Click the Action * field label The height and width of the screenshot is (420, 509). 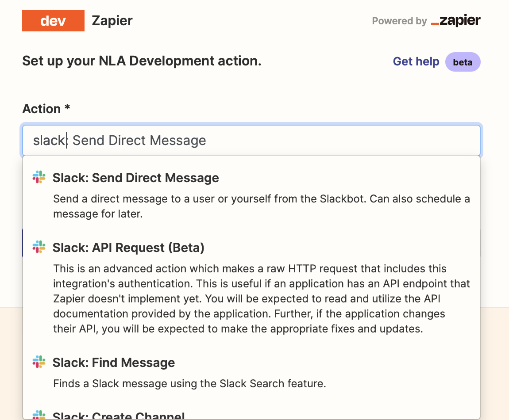(46, 109)
